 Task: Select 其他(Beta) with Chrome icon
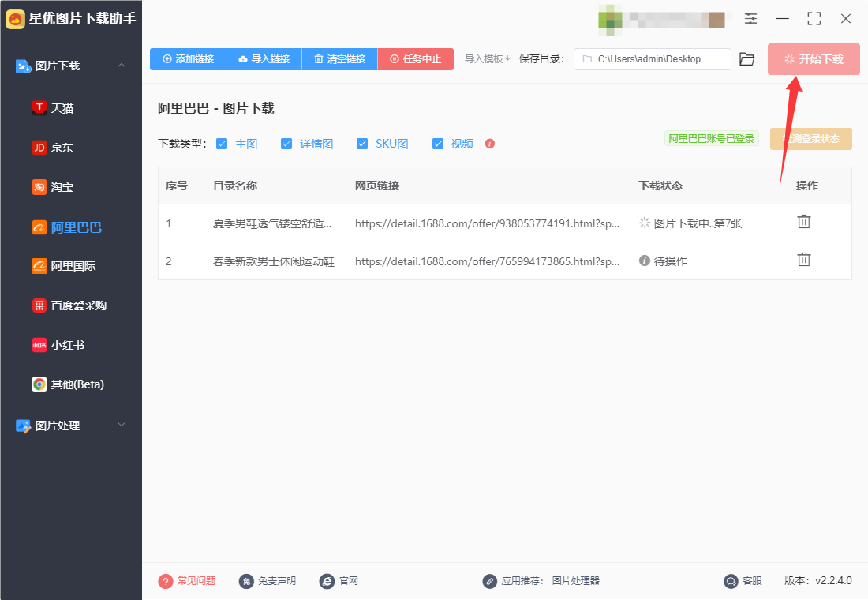68,384
